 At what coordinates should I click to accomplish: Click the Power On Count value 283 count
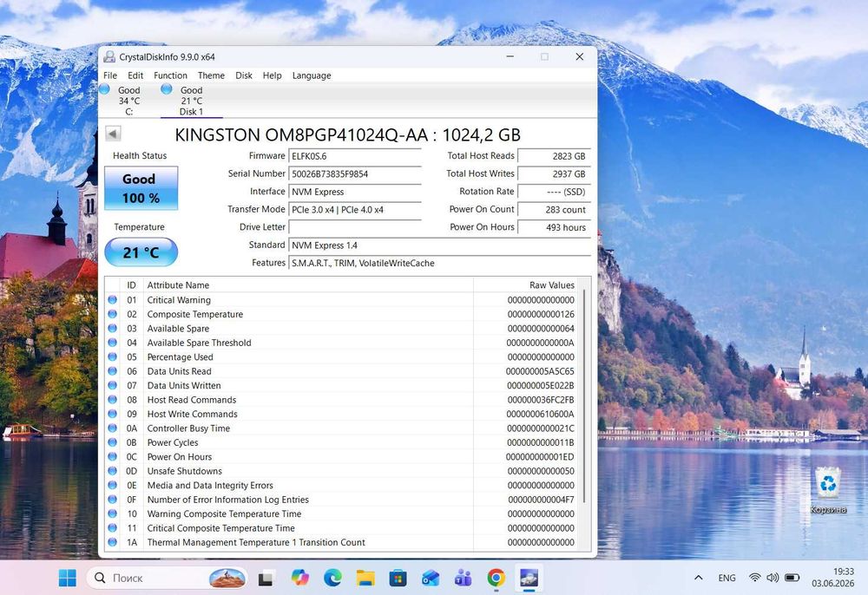554,210
